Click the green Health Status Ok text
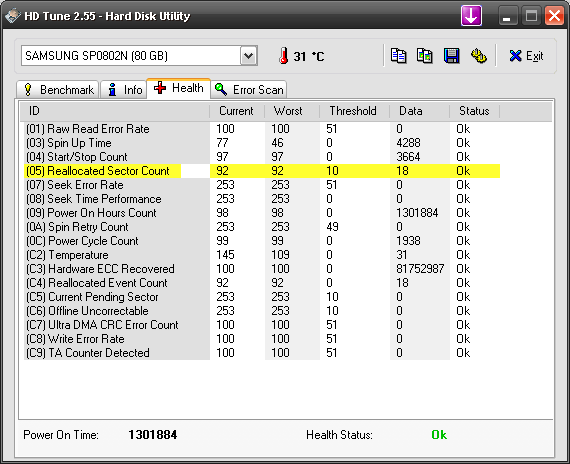 point(439,435)
